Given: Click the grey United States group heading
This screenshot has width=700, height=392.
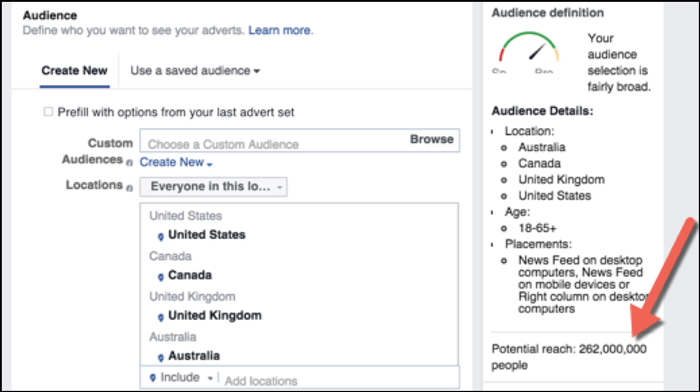Looking at the screenshot, I should (x=185, y=216).
